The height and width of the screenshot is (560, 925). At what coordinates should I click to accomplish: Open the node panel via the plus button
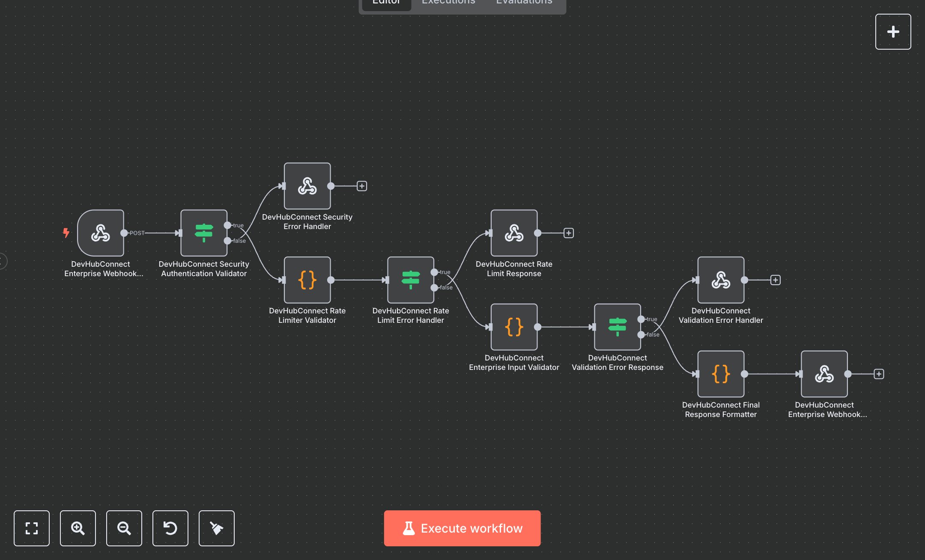[x=893, y=31]
